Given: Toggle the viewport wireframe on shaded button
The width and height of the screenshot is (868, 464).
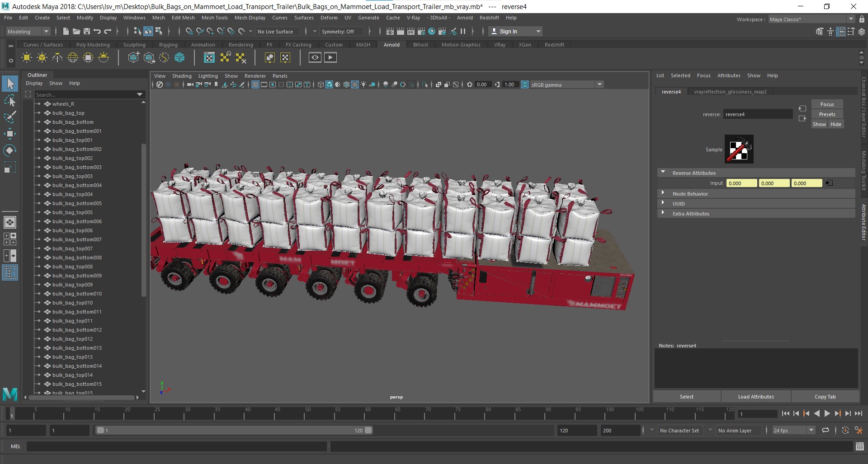Looking at the screenshot, I should pos(346,84).
